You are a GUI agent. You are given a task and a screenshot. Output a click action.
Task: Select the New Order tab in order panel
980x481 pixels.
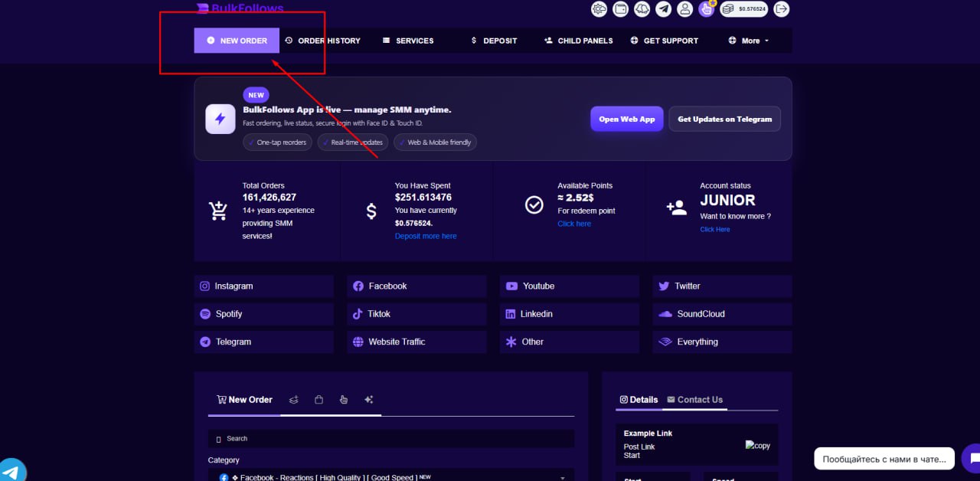[244, 400]
